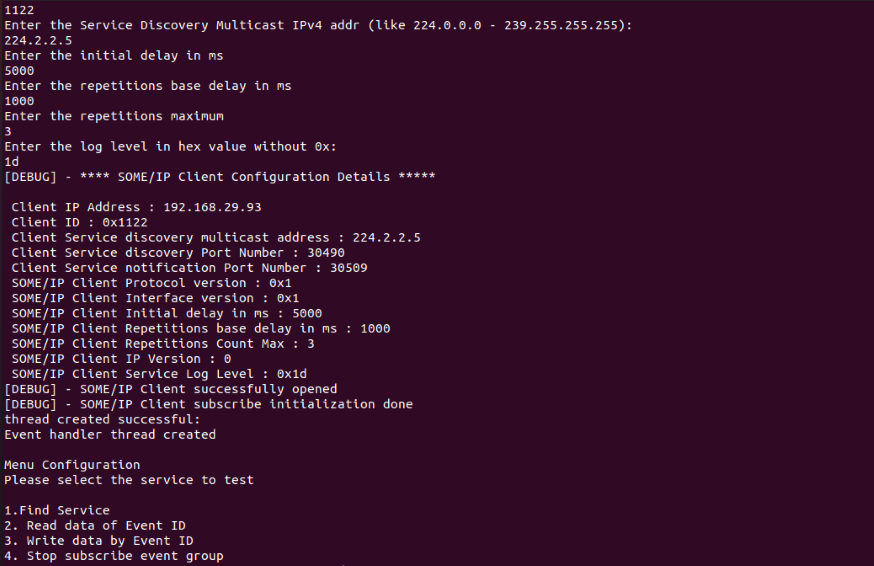Viewport: 874px width, 566px height.
Task: Click the entered initial delay value 5000
Action: 19,71
